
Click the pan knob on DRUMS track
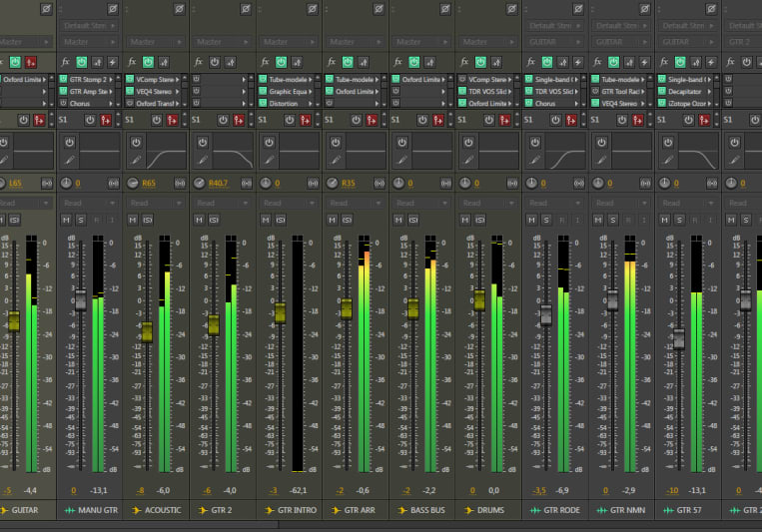point(465,183)
